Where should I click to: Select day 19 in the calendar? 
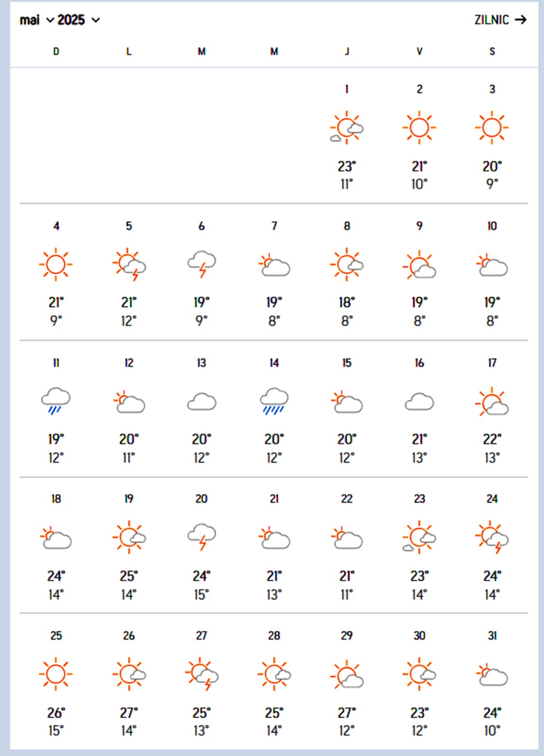coord(129,499)
